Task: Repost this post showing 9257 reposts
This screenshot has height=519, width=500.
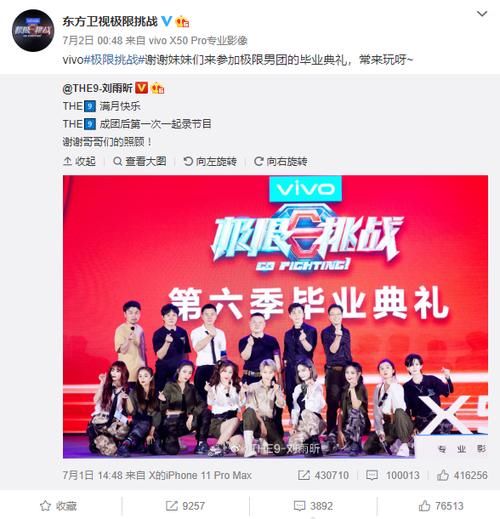Action: click(185, 506)
